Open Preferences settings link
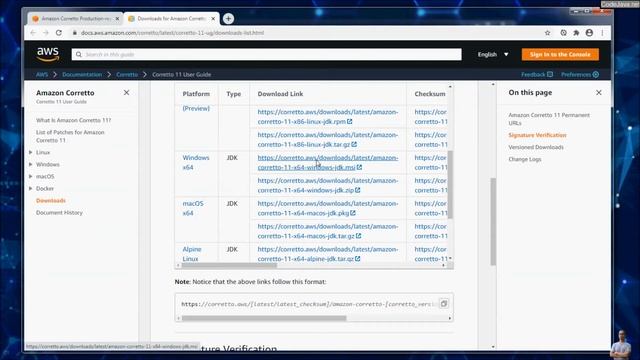Viewport: 640px width, 360px height. pyautogui.click(x=580, y=74)
